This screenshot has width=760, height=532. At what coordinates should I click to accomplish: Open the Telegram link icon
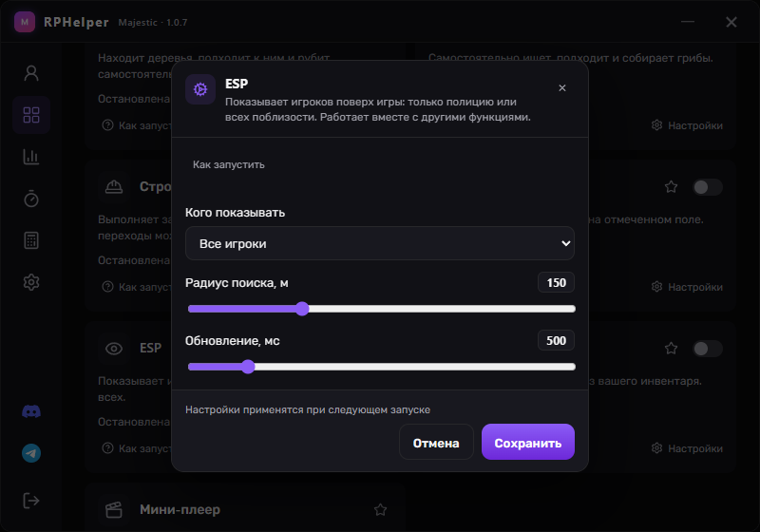point(31,453)
